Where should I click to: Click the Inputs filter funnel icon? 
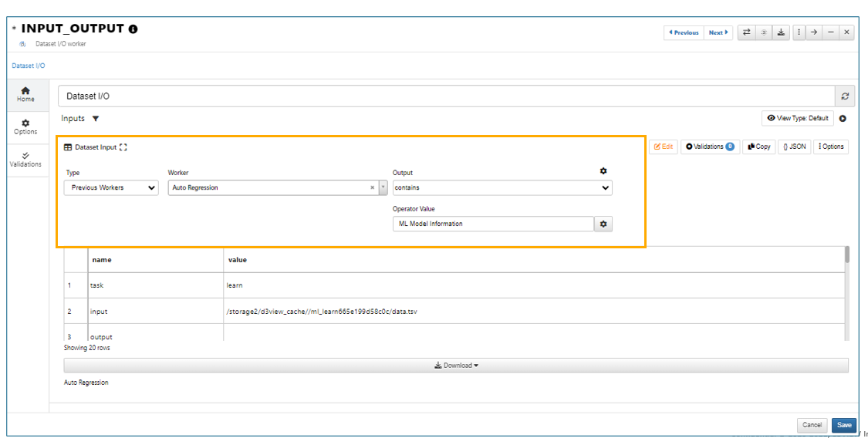(96, 119)
